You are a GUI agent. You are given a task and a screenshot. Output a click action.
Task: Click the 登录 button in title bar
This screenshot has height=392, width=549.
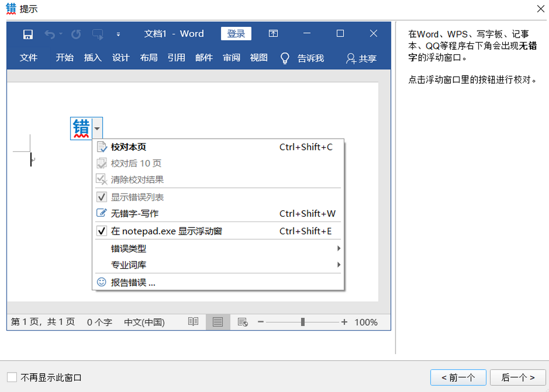point(236,34)
